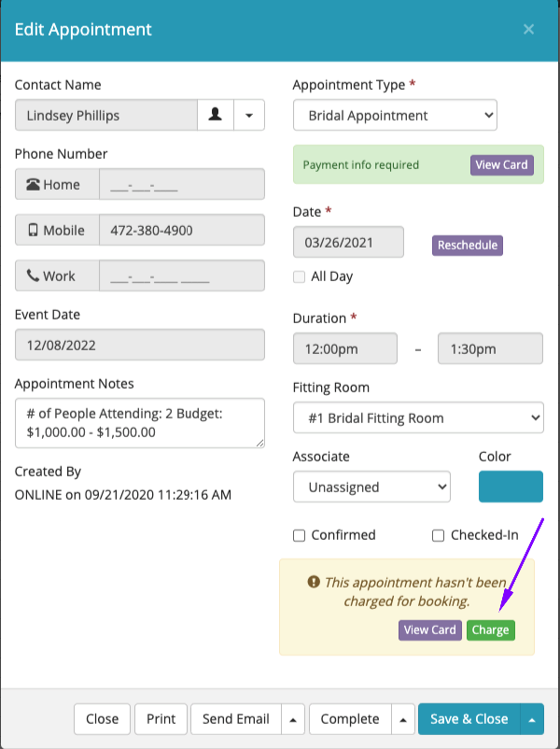This screenshot has width=560, height=749.
Task: Click the Mobile phone icon label
Action: click(x=57, y=231)
